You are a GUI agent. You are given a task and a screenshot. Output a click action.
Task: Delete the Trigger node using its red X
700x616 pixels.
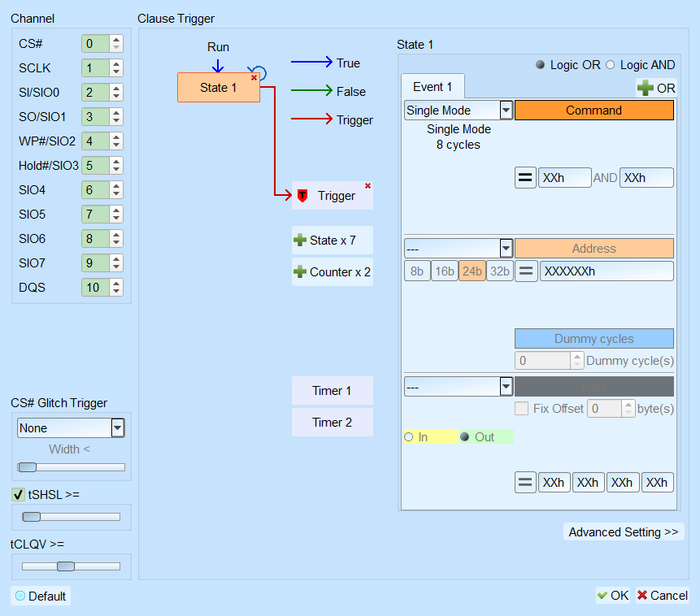coord(367,185)
